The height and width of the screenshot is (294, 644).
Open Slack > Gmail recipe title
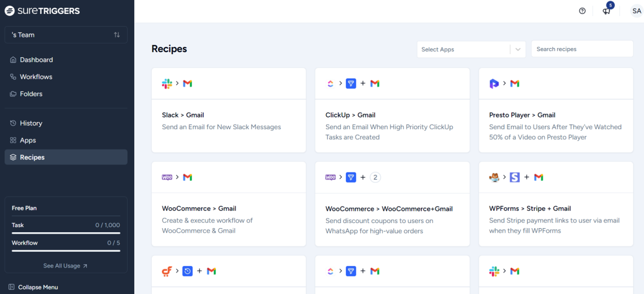183,115
